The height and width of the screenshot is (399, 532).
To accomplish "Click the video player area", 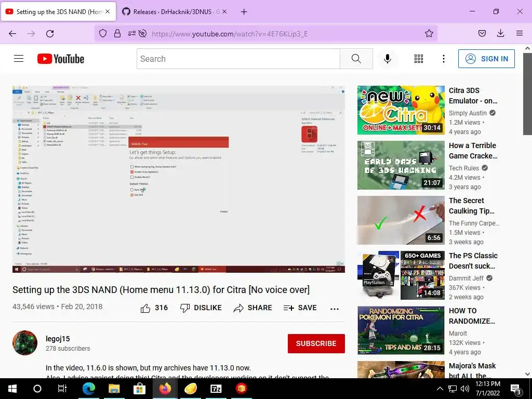I will tap(179, 179).
